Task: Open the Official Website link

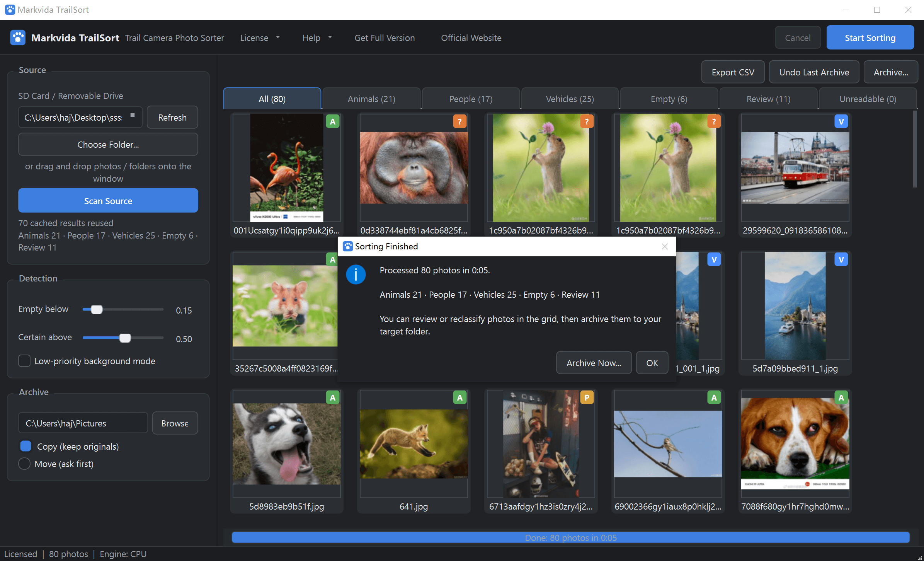Action: click(x=471, y=38)
